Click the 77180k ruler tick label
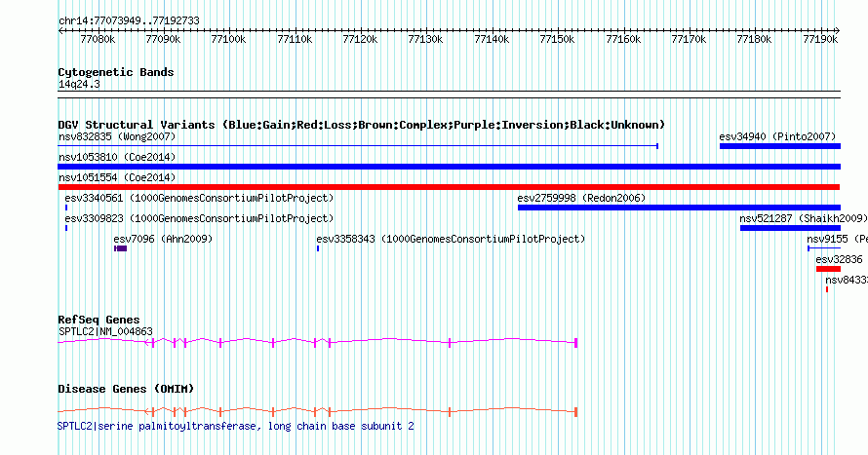The image size is (868, 455). tap(754, 39)
